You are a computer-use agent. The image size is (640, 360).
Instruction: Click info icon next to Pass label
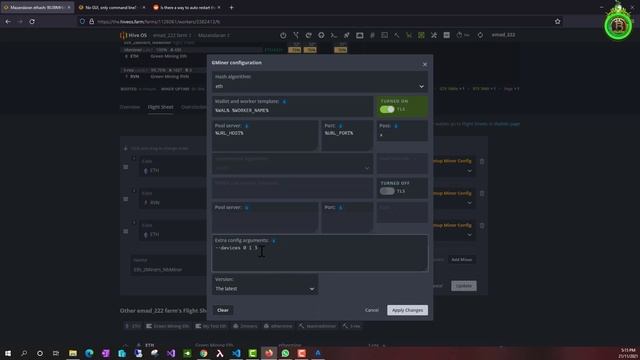pyautogui.click(x=396, y=126)
